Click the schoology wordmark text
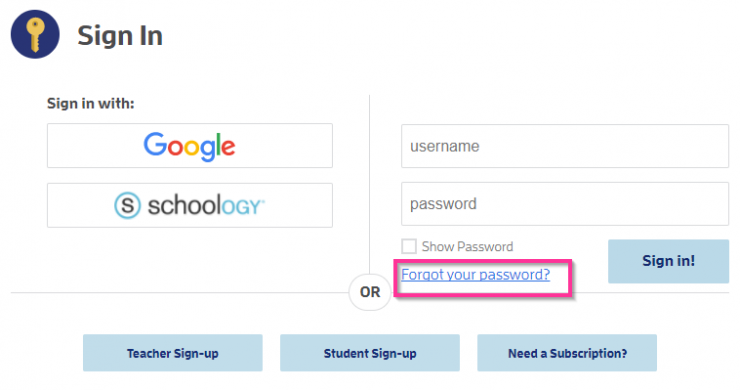Viewport: 740px width, 390px height. pyautogui.click(x=206, y=206)
